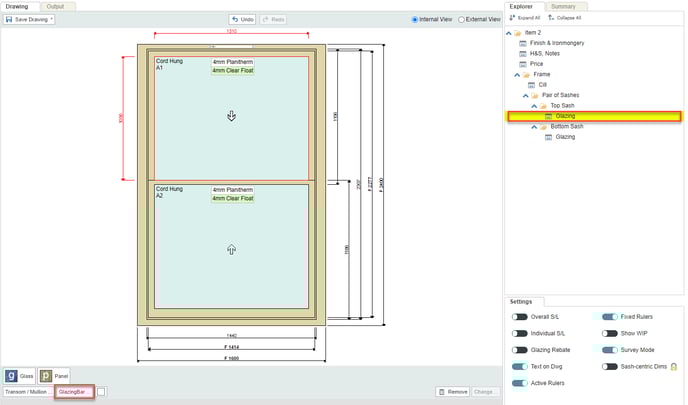Click the up arrow in bottom sash
688x405 pixels.
point(231,249)
